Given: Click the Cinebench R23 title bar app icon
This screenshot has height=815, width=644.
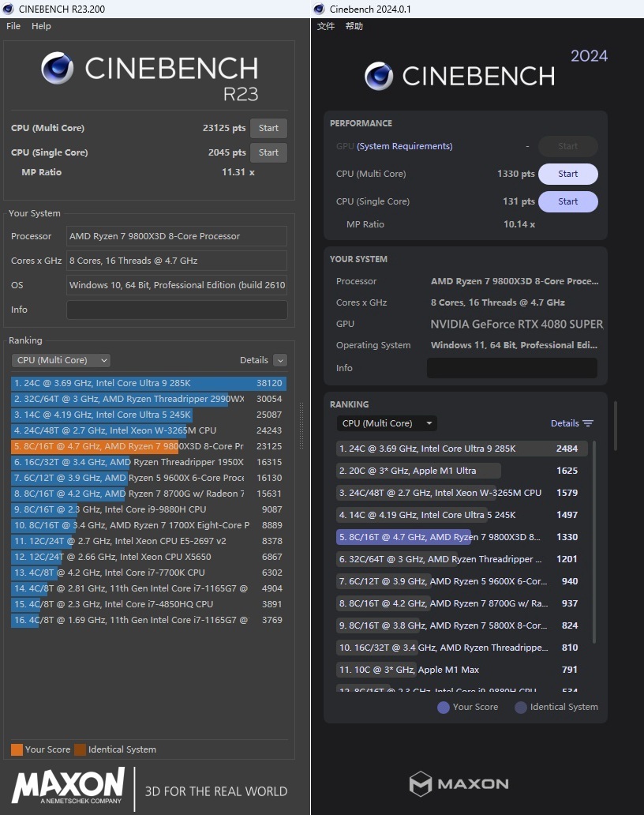Looking at the screenshot, I should tap(8, 9).
